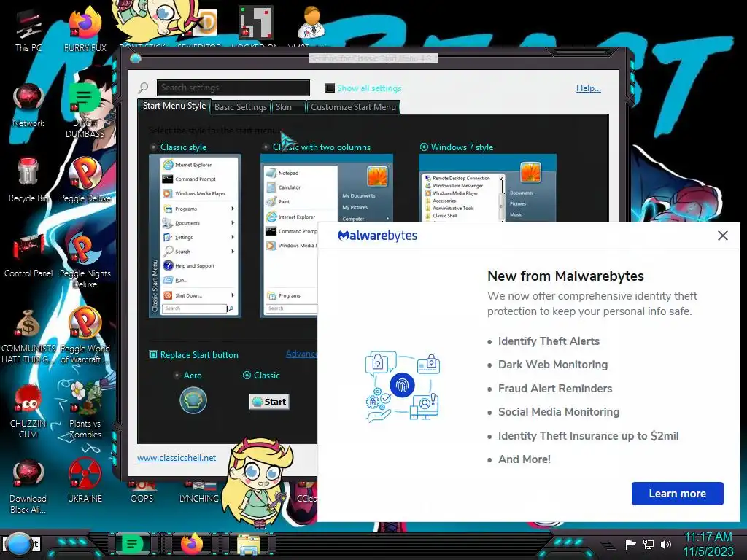Click the identity theft illustration in the popup

(x=402, y=386)
